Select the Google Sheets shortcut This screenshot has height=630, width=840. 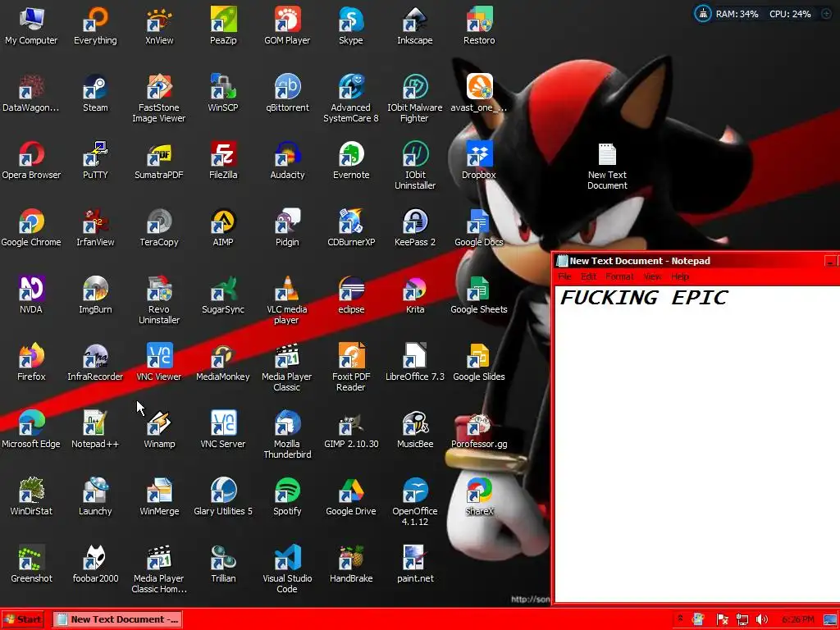(478, 295)
